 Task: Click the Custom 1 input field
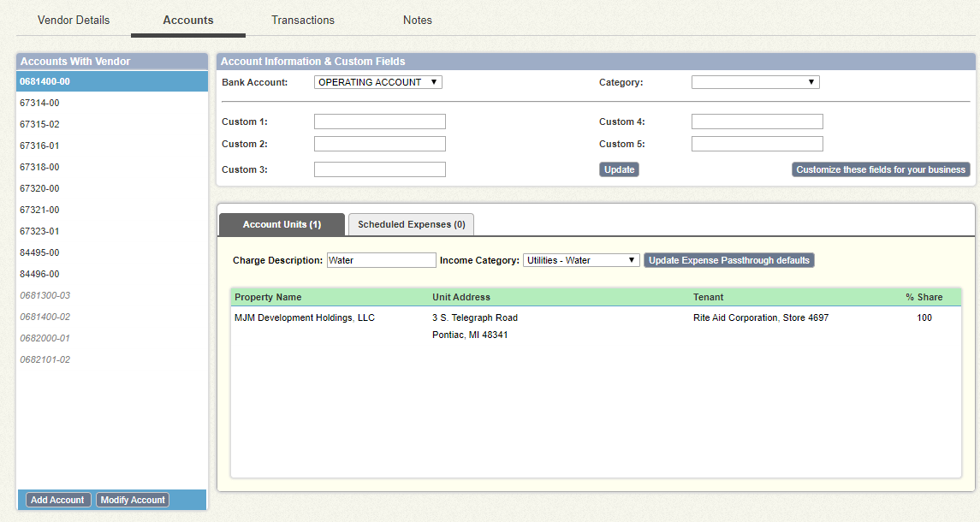[379, 121]
